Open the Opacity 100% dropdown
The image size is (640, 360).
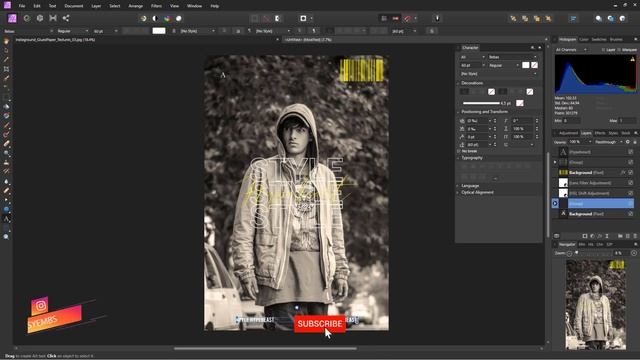pyautogui.click(x=580, y=142)
